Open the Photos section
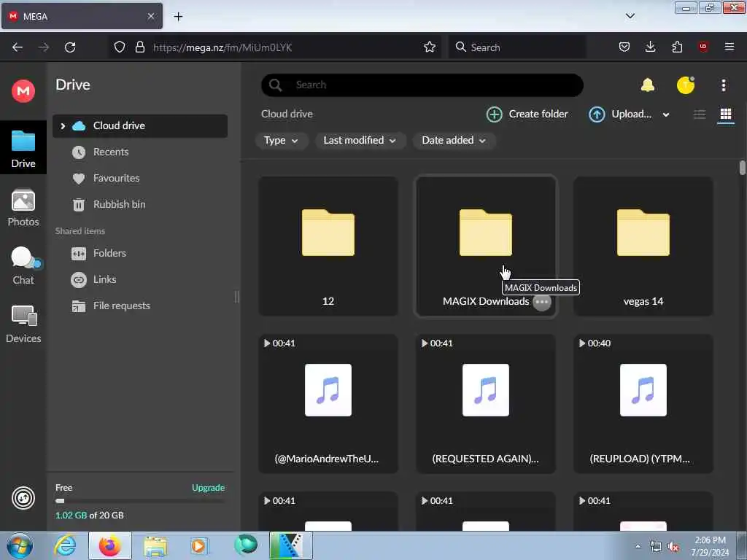 [x=23, y=208]
